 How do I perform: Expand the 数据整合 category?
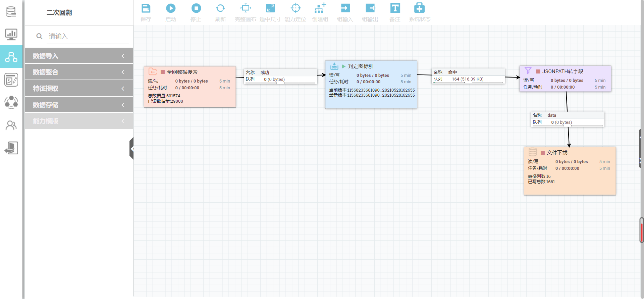(x=79, y=72)
